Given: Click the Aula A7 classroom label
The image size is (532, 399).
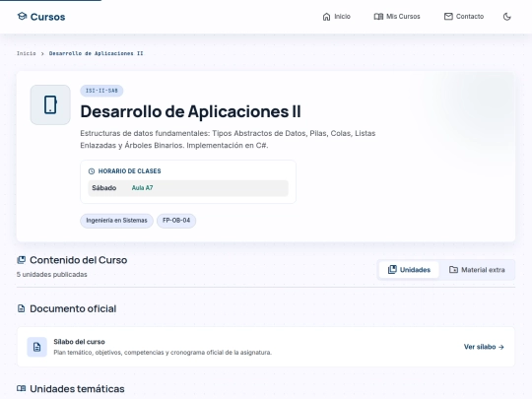Looking at the screenshot, I should pyautogui.click(x=142, y=187).
